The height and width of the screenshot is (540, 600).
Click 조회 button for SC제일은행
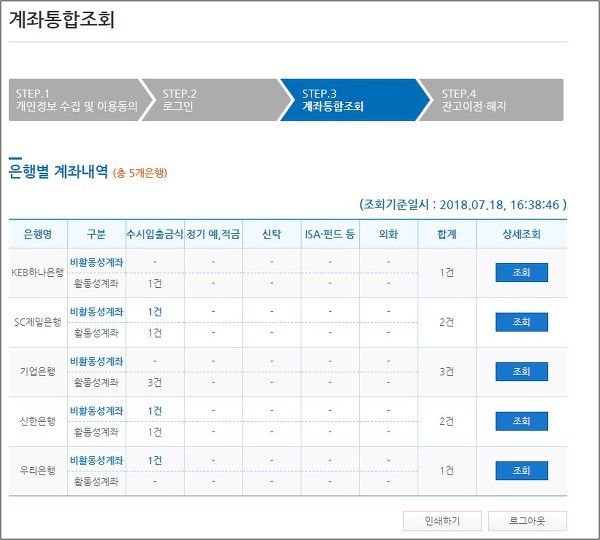521,322
